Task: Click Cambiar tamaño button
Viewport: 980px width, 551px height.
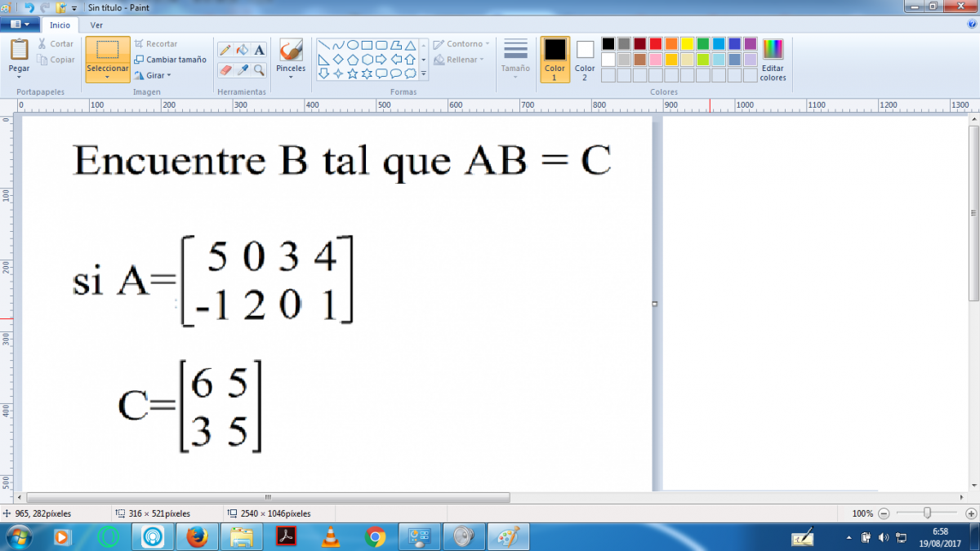Action: [x=171, y=60]
